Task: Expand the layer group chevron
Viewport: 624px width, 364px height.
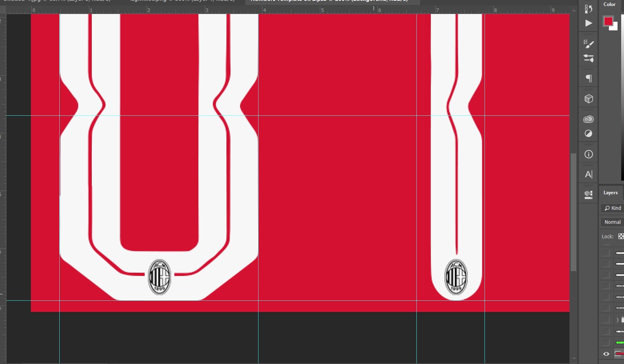Action: [618, 320]
